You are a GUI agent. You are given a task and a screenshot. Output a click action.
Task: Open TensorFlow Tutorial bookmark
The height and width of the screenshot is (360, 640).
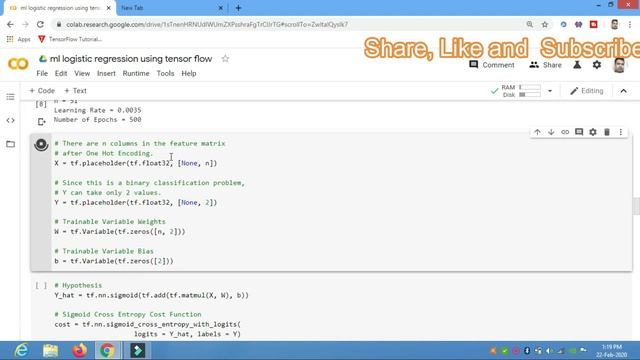point(70,39)
